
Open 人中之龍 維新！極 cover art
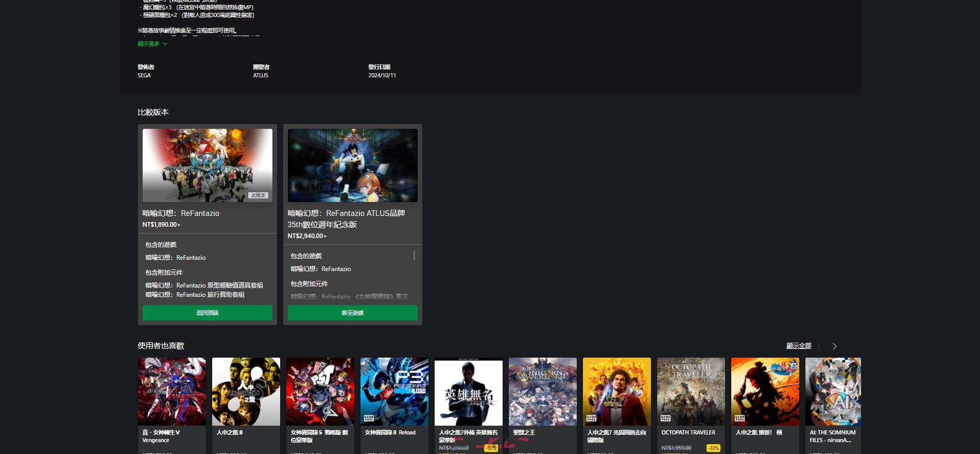coord(765,392)
